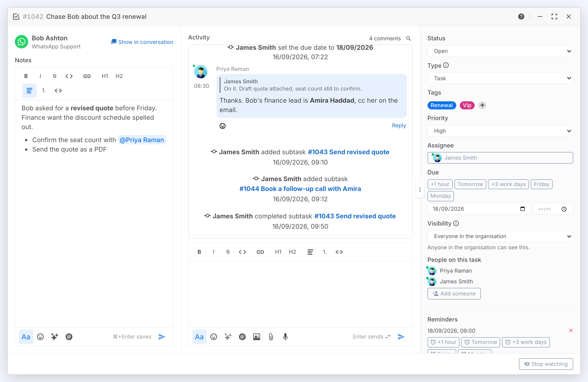Send the comment with the arrow button
Image resolution: width=588 pixels, height=382 pixels.
(x=401, y=336)
